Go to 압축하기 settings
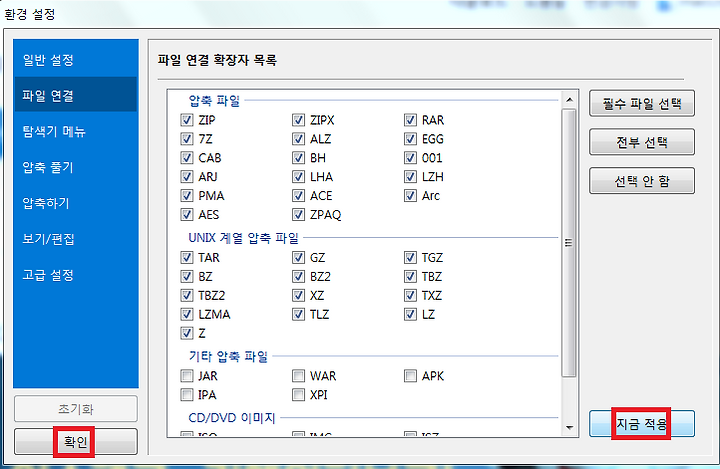The width and height of the screenshot is (720, 469). (76, 203)
